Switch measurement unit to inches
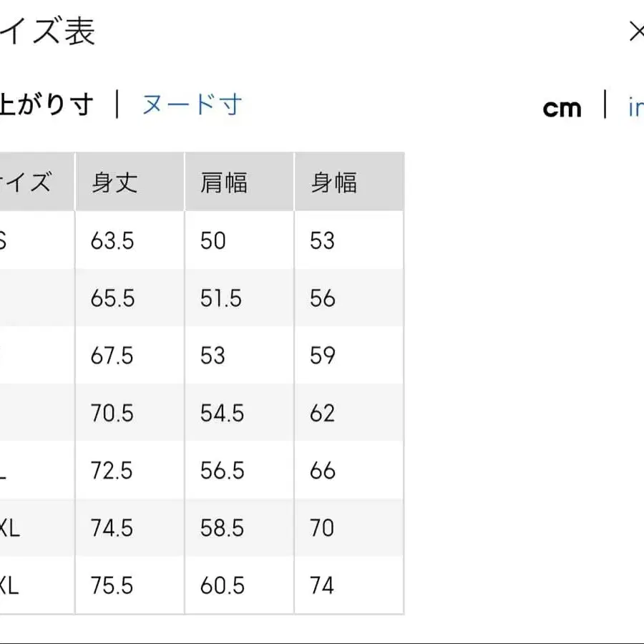644x644 pixels. click(x=637, y=107)
